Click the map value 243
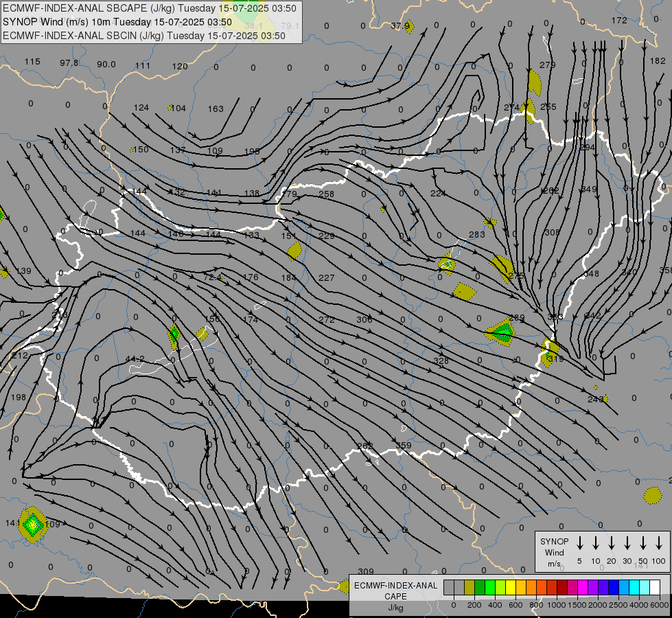The width and height of the screenshot is (672, 618). click(595, 399)
